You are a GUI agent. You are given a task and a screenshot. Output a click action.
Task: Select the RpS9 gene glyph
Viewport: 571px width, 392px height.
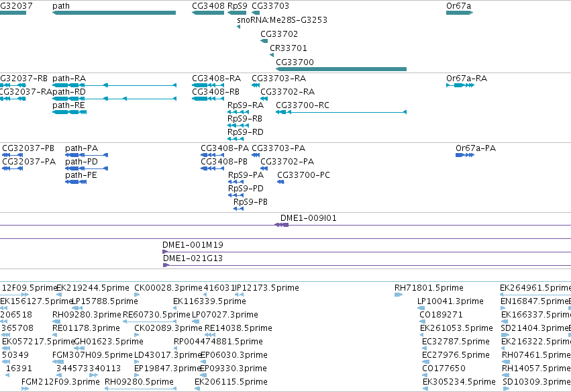pos(237,13)
